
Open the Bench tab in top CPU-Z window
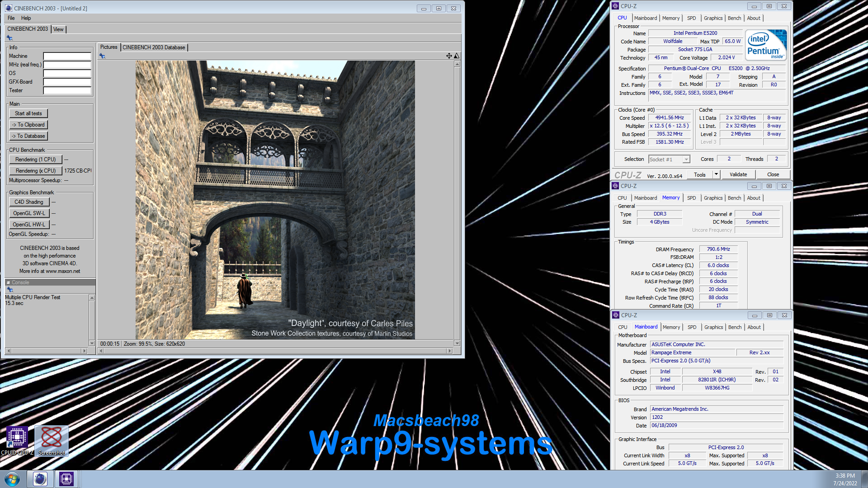pyautogui.click(x=734, y=18)
